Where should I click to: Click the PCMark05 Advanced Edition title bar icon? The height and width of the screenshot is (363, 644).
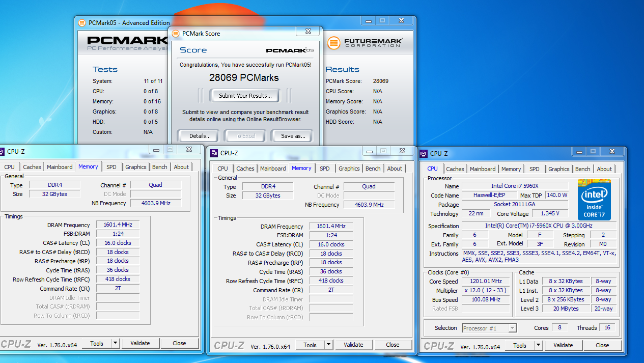[82, 22]
